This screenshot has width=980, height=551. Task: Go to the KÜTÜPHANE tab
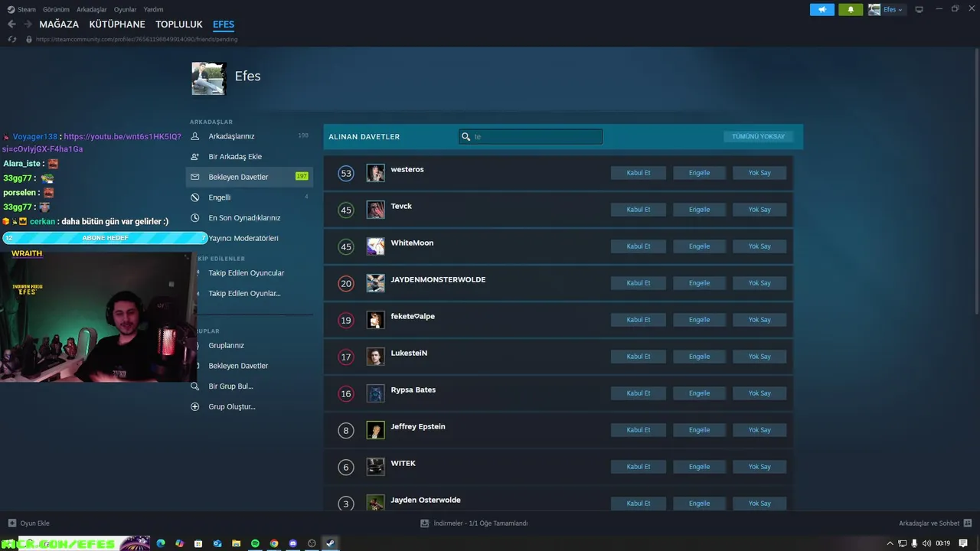coord(117,24)
